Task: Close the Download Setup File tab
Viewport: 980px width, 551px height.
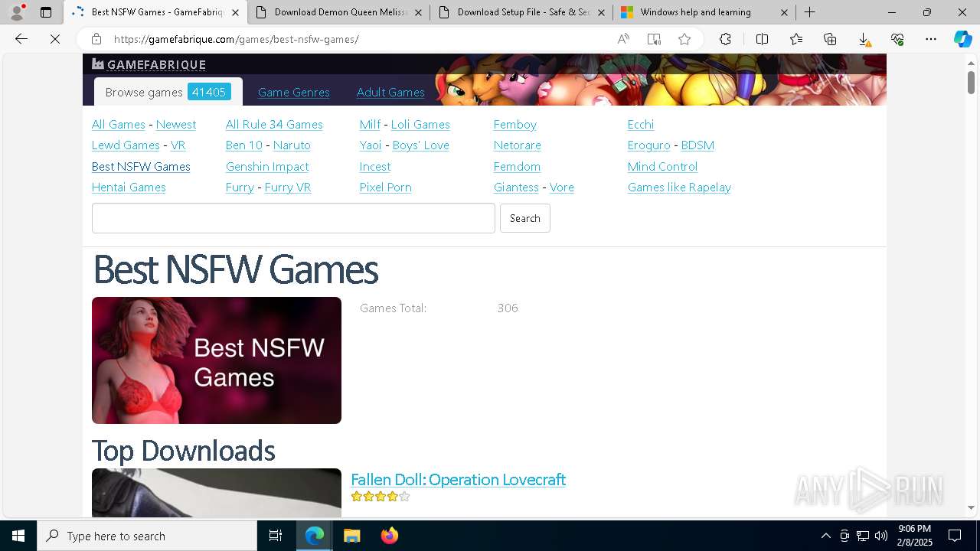Action: point(601,12)
